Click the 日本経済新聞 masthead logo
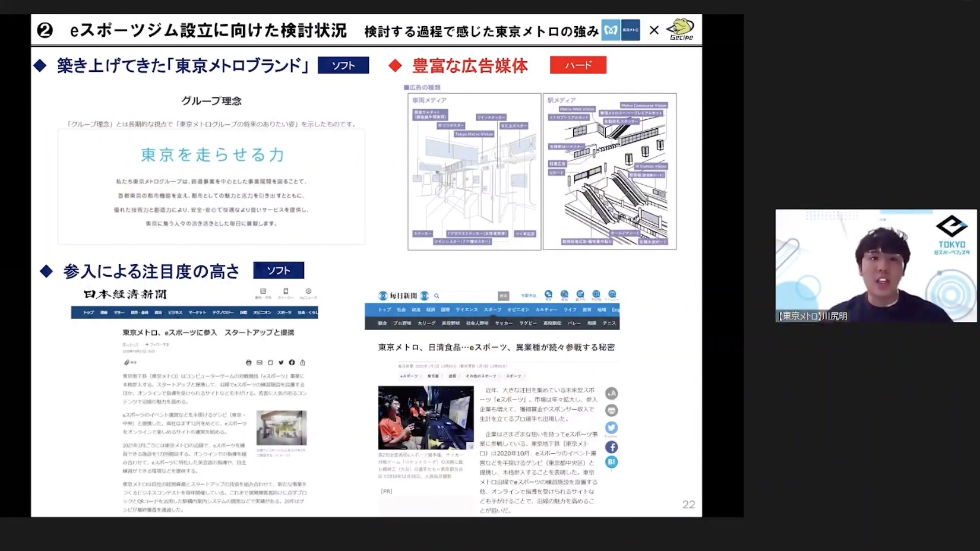 125,294
